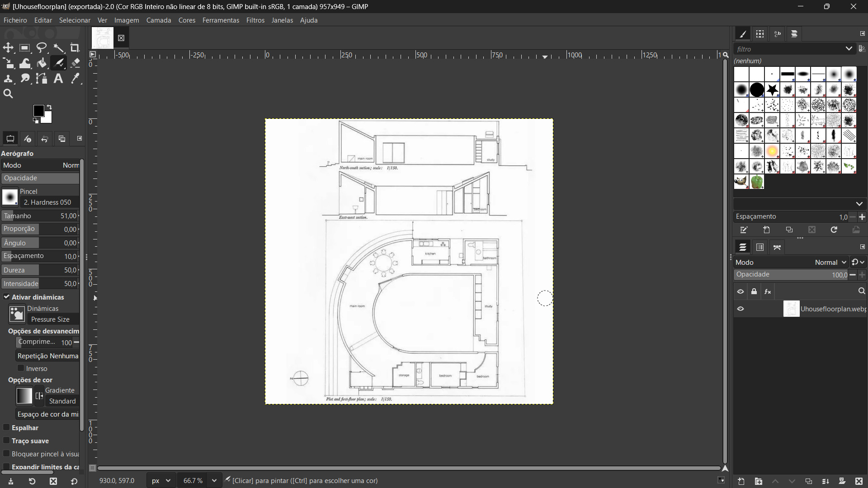Activate the Zoom magnifier tool
The image size is (868, 488).
(8, 94)
